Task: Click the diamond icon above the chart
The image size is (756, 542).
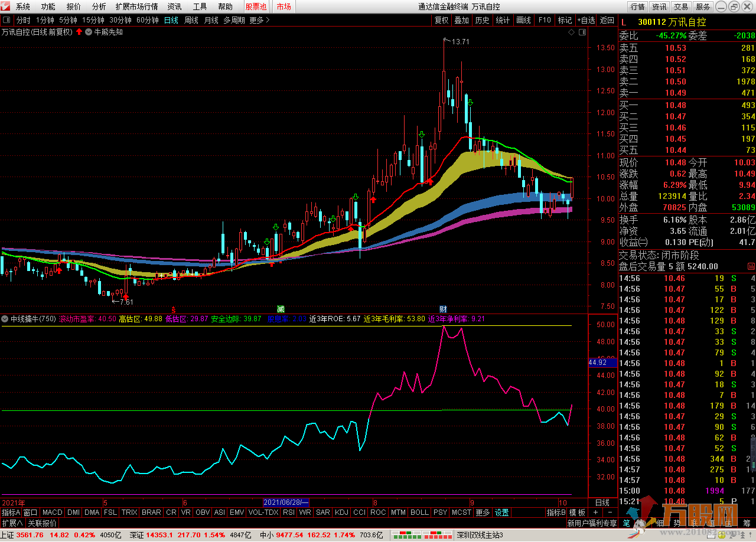Action: tap(571, 32)
